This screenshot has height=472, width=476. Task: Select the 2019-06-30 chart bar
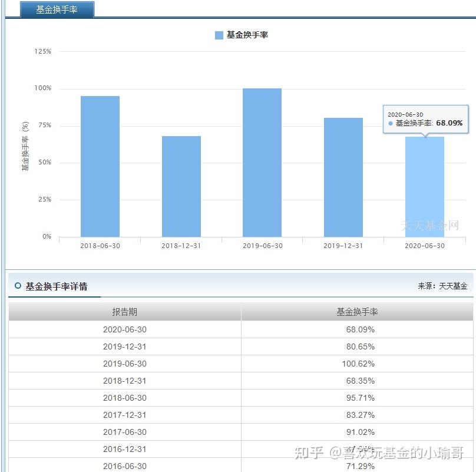[x=262, y=163]
